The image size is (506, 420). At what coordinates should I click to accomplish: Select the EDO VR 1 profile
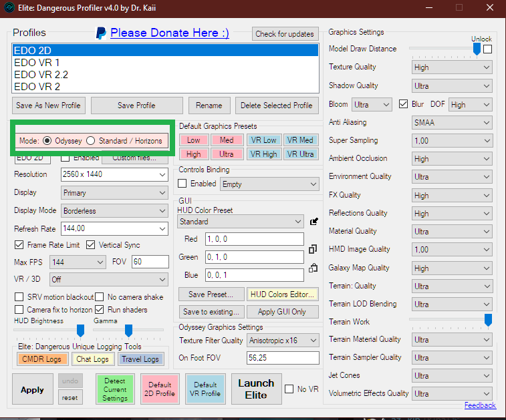coord(165,63)
